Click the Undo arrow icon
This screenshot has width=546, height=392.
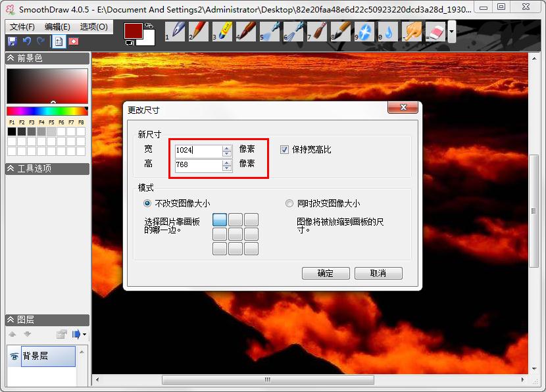[x=26, y=41]
